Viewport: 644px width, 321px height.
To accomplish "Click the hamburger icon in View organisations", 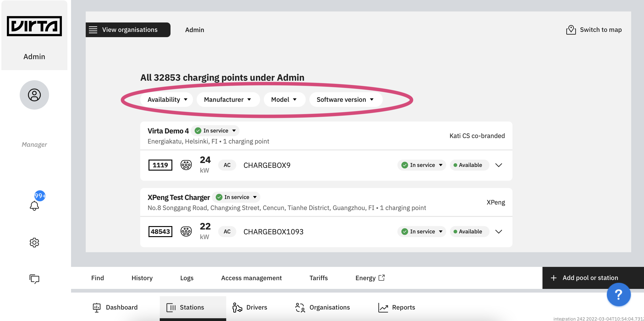I will tap(93, 30).
